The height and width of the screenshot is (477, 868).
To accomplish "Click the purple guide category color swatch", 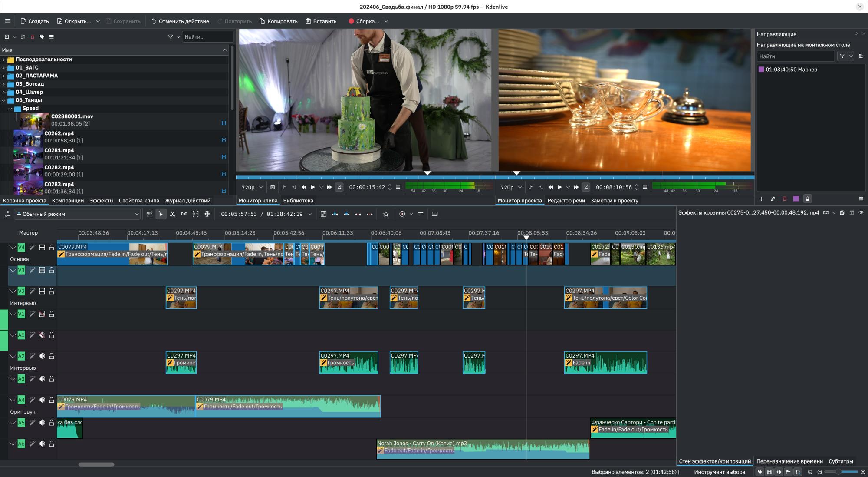I will point(796,199).
